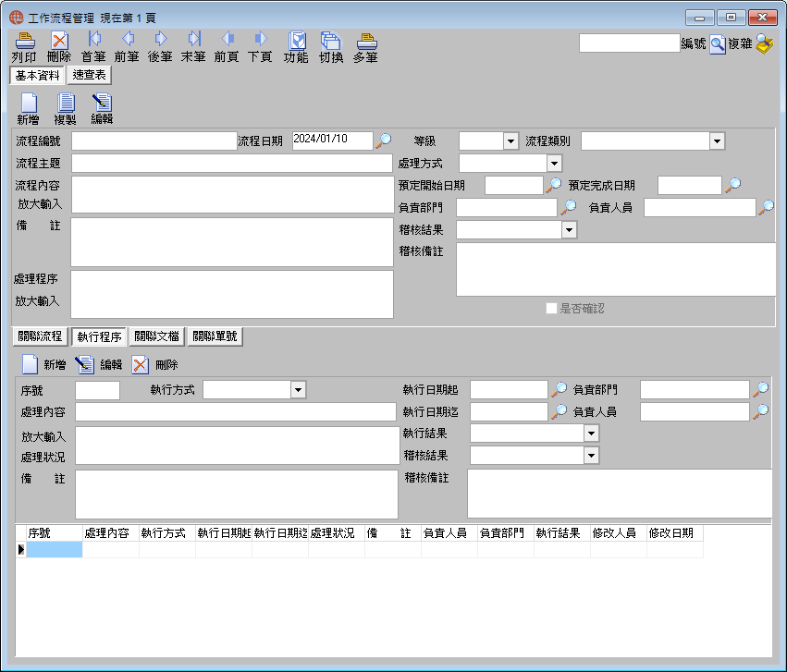787x672 pixels.
Task: Click the 處理狀況 column header
Action: point(337,533)
